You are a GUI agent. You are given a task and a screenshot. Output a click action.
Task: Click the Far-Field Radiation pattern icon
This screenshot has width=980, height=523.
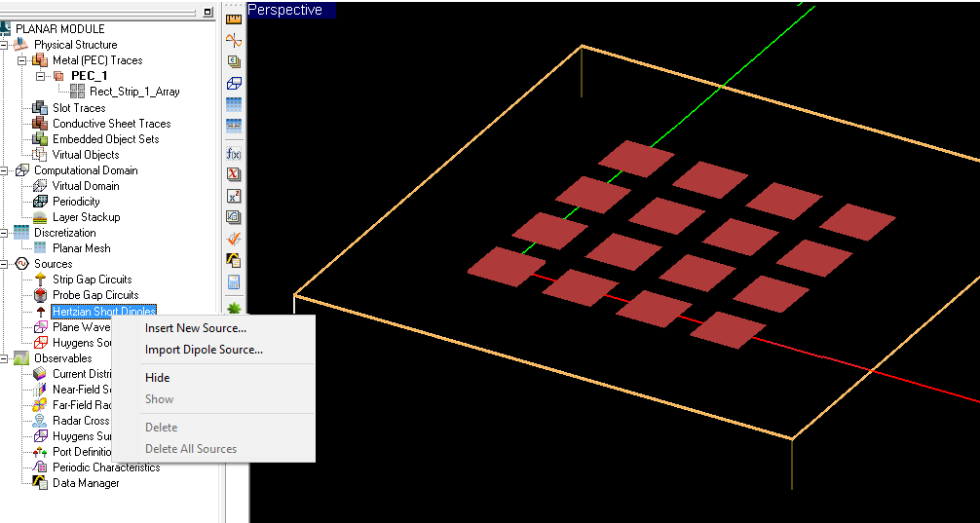pos(39,404)
